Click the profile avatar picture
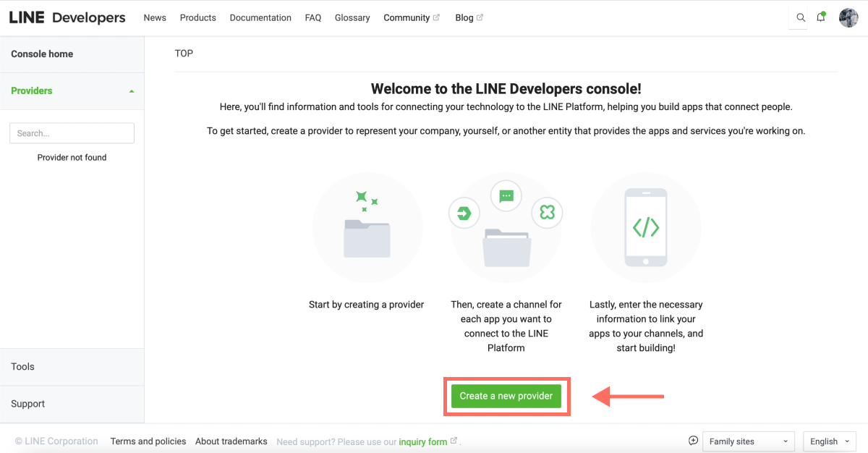 point(848,17)
